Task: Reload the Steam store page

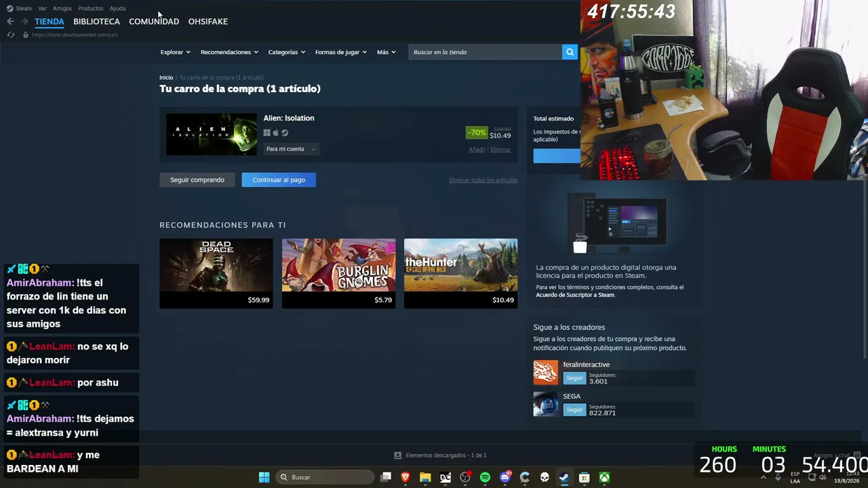Action: pos(10,35)
